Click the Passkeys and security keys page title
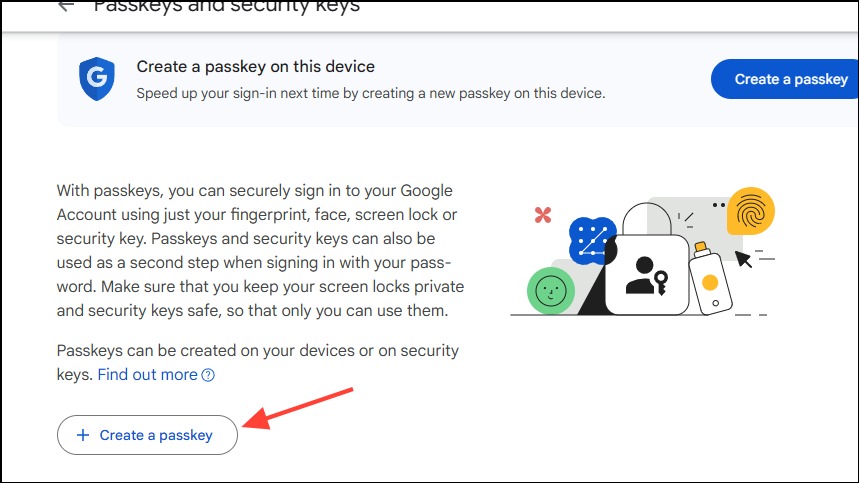Viewport: 859px width, 483px height. pos(227,6)
